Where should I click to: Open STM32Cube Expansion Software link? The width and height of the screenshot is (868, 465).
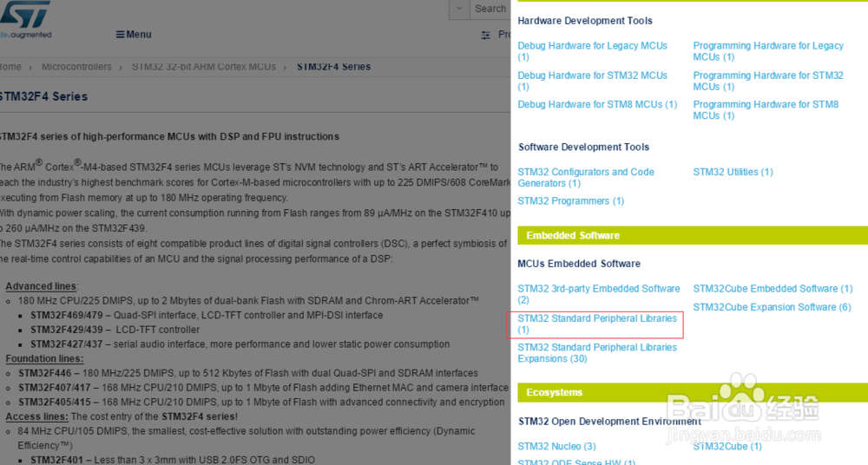772,307
